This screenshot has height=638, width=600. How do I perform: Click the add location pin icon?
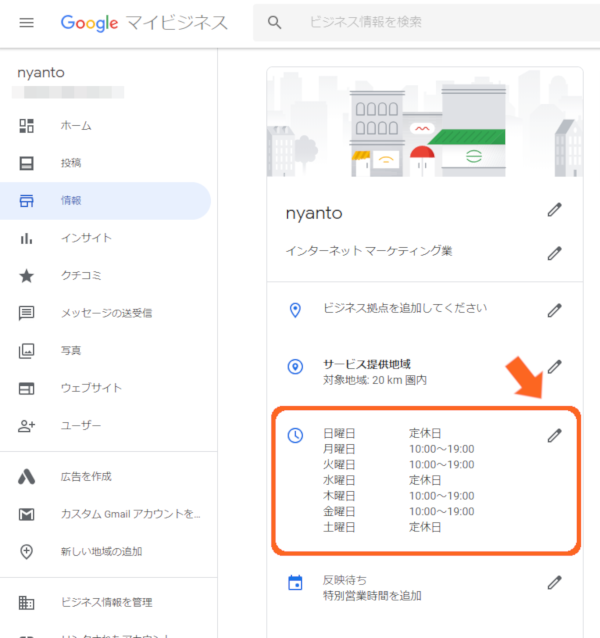pos(26,552)
